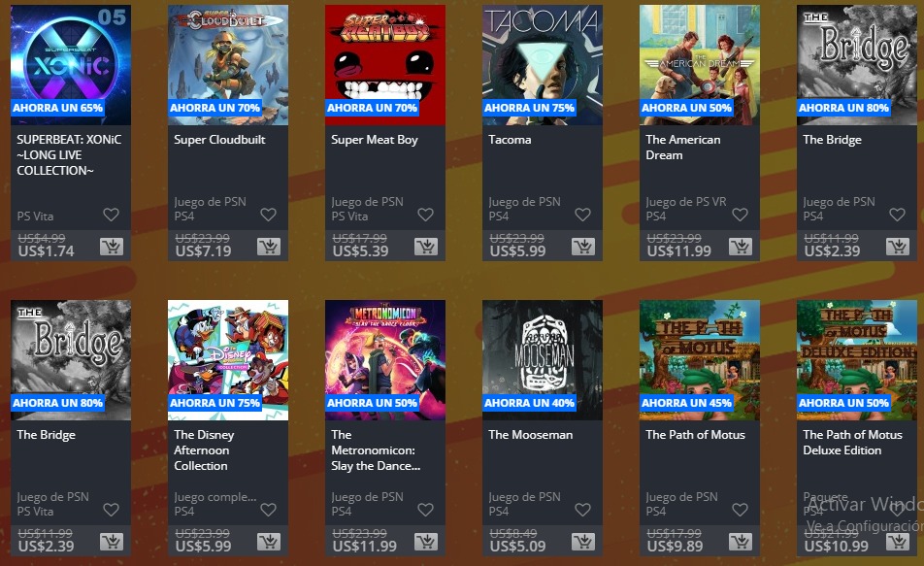Viewport: 924px width, 566px height.
Task: Toggle wishlist heart for The American Dream
Action: pos(741,215)
